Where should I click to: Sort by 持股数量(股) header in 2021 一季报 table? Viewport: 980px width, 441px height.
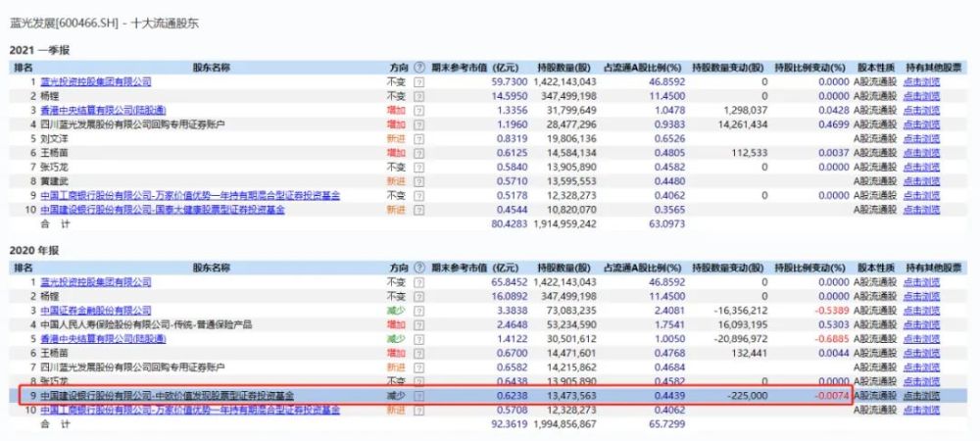[x=563, y=68]
